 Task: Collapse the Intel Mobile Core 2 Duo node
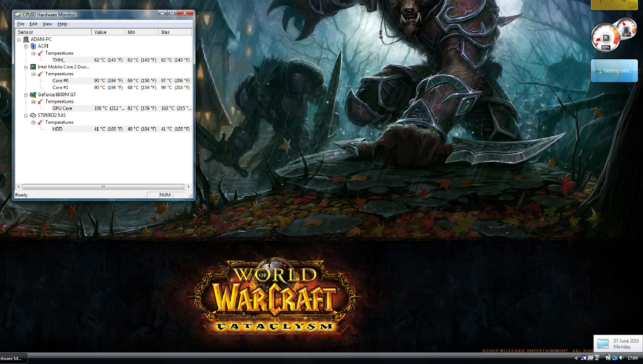coord(26,67)
